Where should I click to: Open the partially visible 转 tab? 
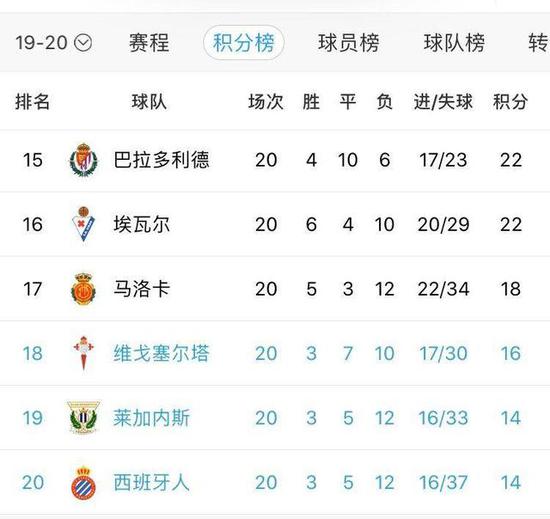tap(538, 43)
